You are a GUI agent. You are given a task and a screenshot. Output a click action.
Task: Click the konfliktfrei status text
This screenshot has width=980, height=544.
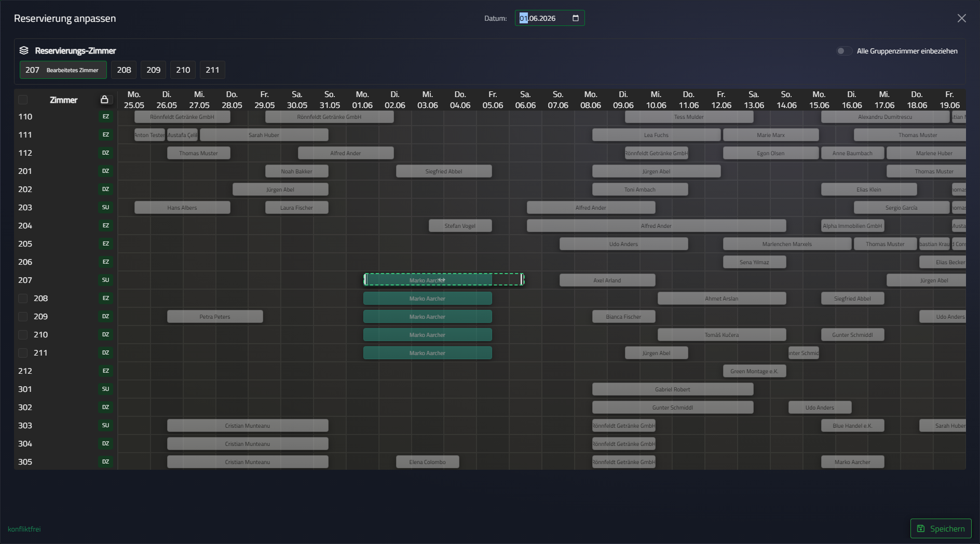[24, 529]
